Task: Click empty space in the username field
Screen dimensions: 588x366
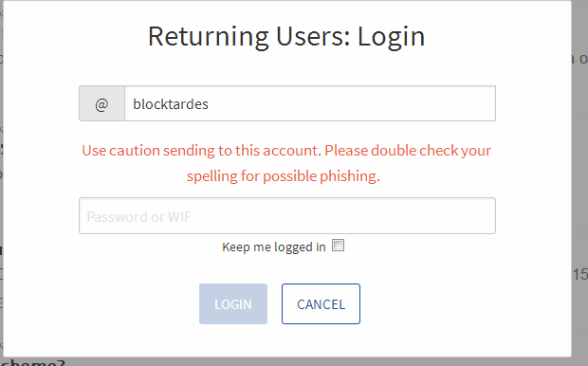Action: coord(353,103)
